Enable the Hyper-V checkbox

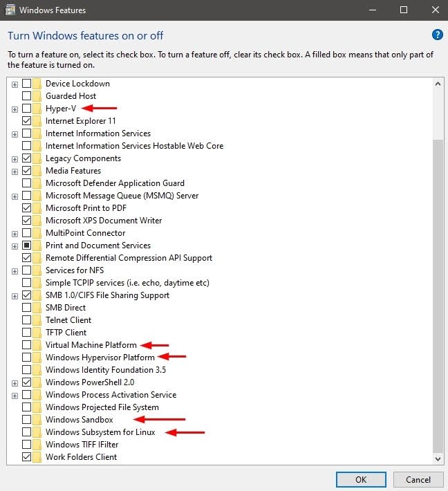(26, 109)
